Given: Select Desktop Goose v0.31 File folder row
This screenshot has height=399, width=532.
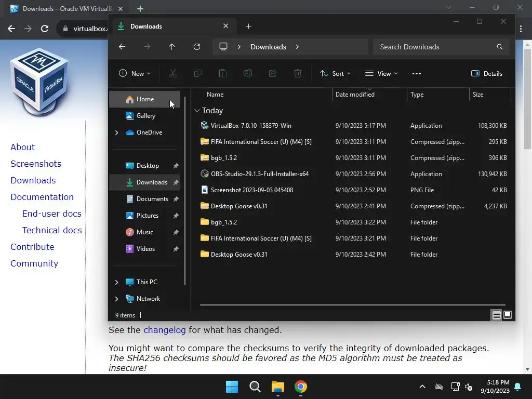Looking at the screenshot, I should point(353,255).
